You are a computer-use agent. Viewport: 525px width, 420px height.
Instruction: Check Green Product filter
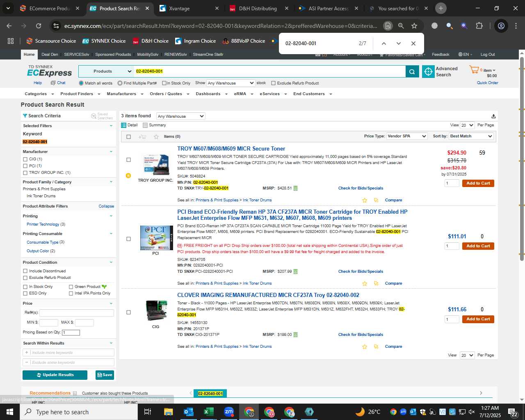click(71, 287)
